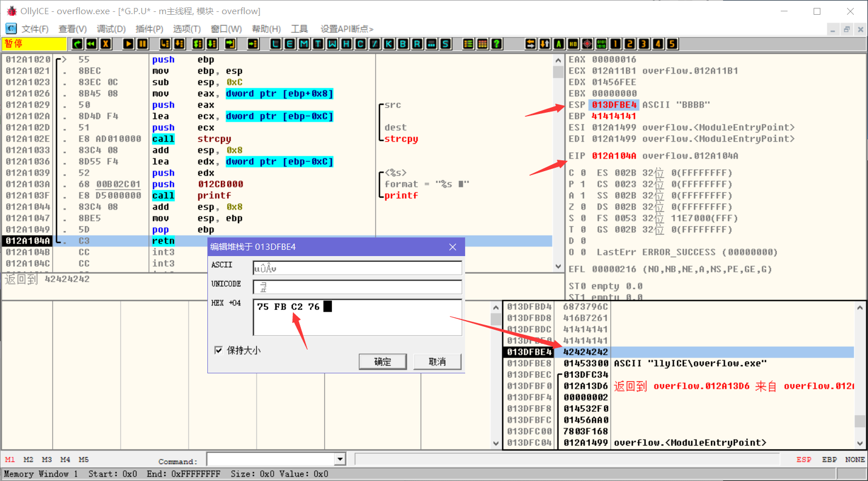Click NONE stack reference button
Image resolution: width=868 pixels, height=481 pixels.
[855, 459]
